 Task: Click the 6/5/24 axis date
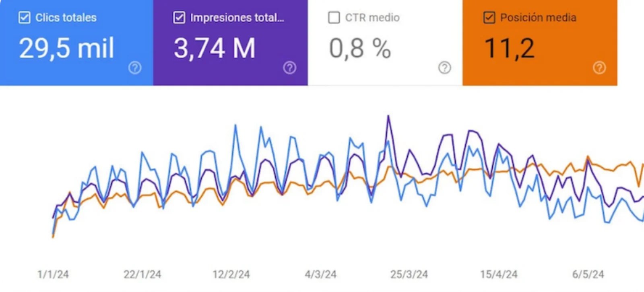coord(588,275)
